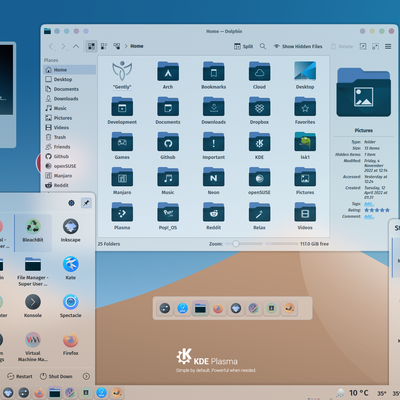Launch Spectacle from the launcher
Screen dimensions: 400x400
click(x=70, y=306)
